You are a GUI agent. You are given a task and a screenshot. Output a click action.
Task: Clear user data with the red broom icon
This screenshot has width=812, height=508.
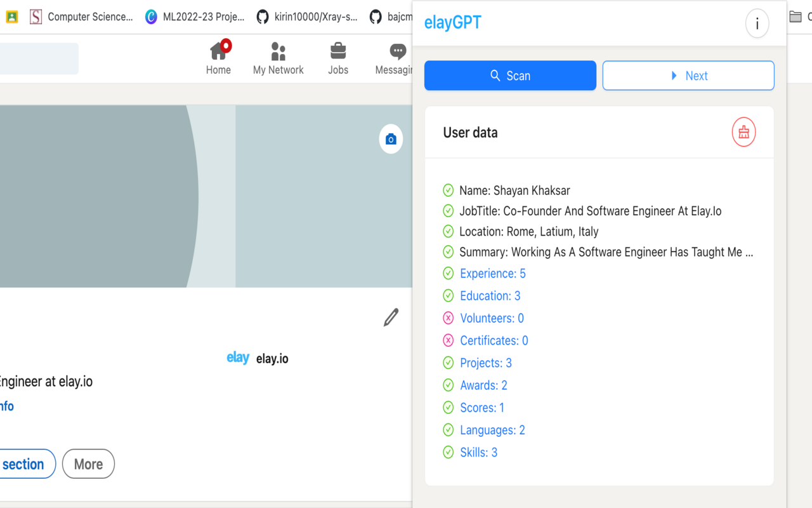point(743,132)
